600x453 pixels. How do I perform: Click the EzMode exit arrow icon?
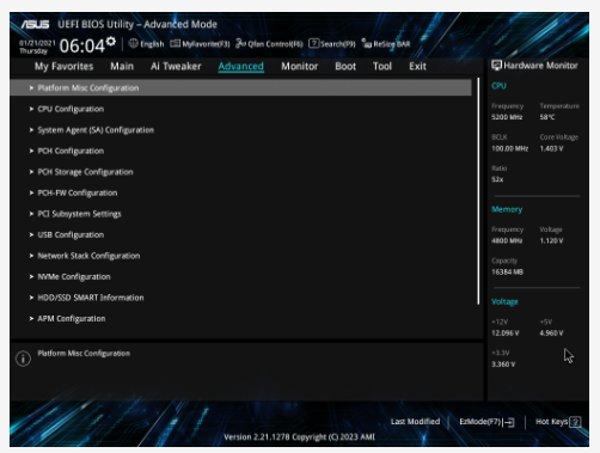coord(509,422)
